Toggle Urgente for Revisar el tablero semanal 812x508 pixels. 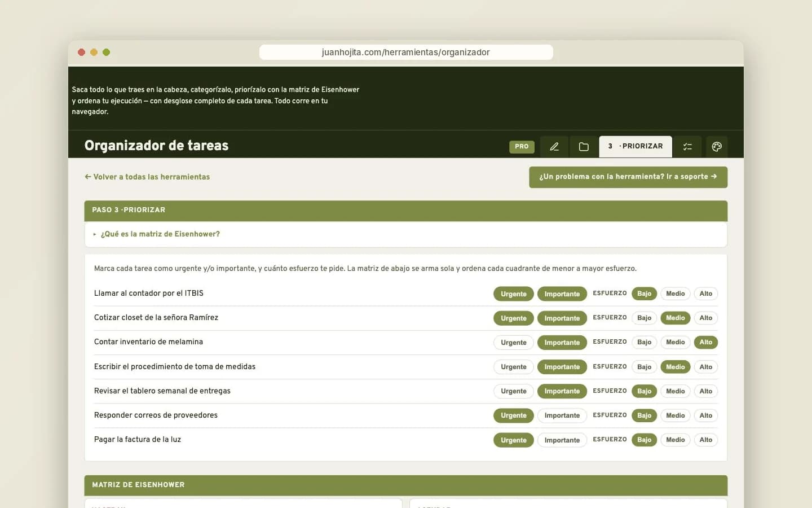514,391
